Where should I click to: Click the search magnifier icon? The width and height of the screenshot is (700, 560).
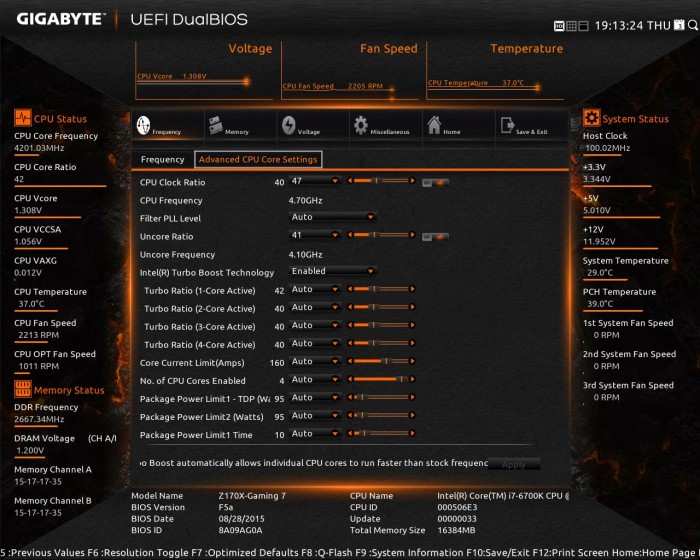pyautogui.click(x=692, y=25)
